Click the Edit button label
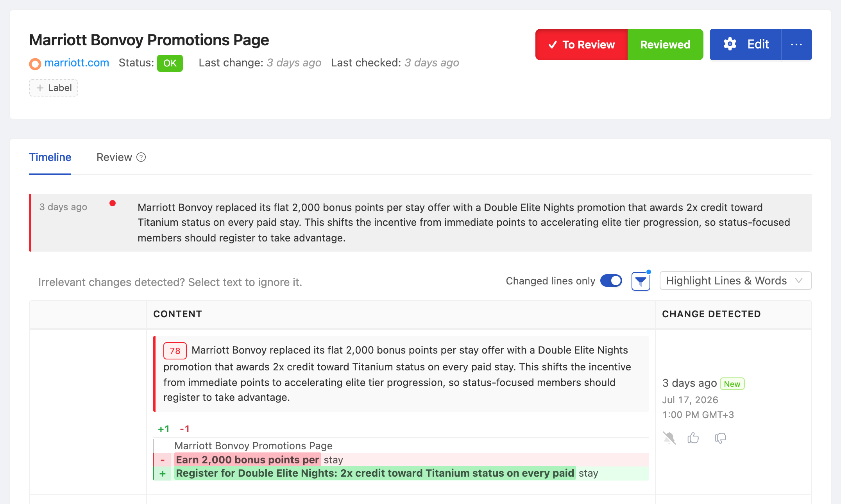 point(758,44)
